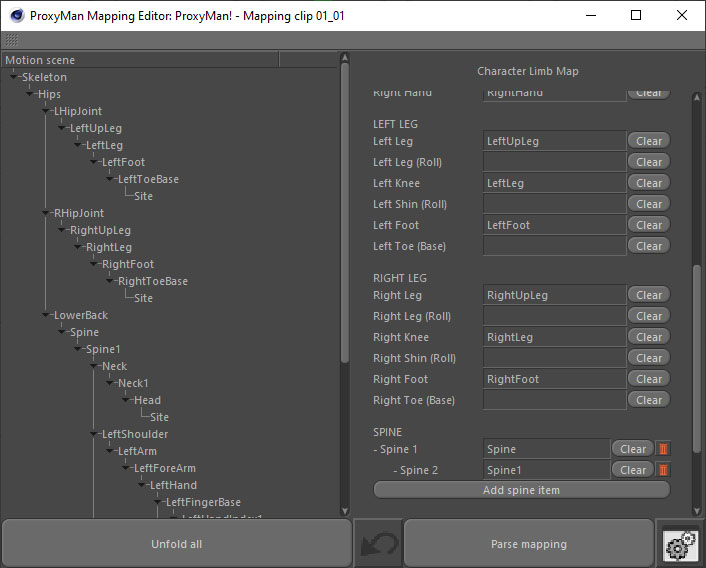Click the Parse mapping button
This screenshot has height=568, width=706.
click(528, 544)
